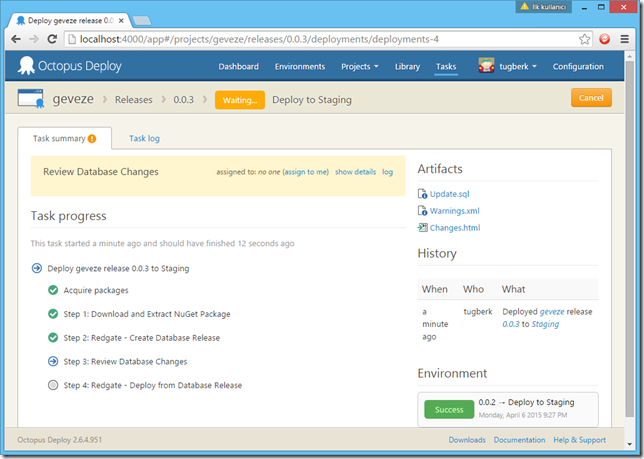Open the Changes.html artifact link
The width and height of the screenshot is (644, 459).
click(x=455, y=227)
